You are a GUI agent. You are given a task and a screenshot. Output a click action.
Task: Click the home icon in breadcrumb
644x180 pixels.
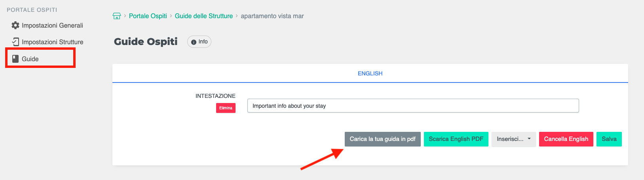click(117, 16)
